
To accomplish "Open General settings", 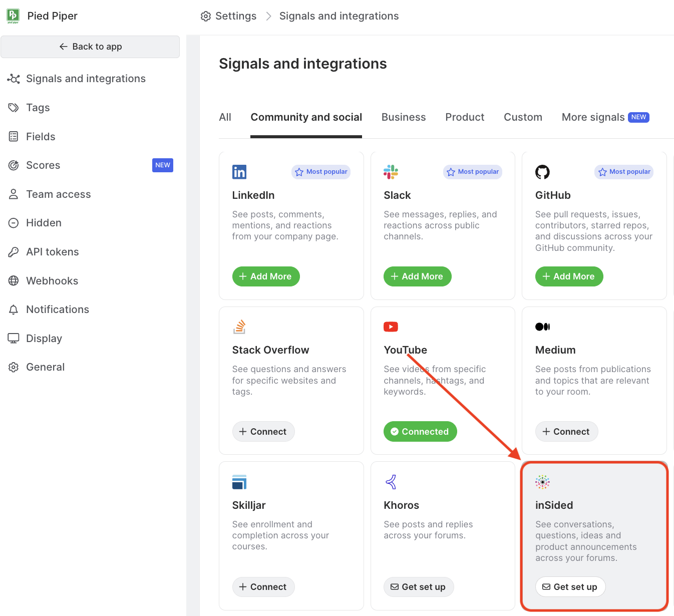I will [x=45, y=367].
